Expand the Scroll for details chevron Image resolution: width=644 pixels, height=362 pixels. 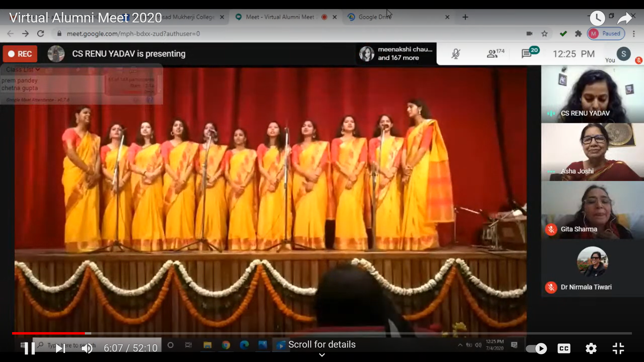pos(322,355)
